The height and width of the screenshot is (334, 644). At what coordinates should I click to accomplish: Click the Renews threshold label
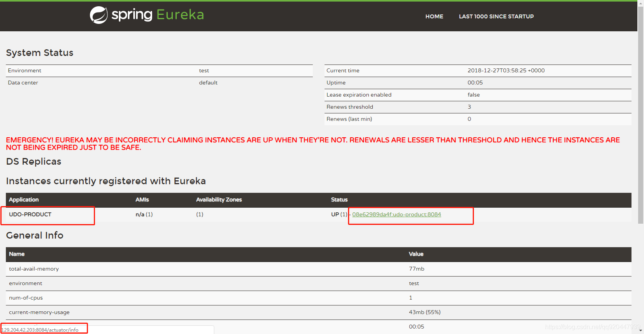pos(350,107)
